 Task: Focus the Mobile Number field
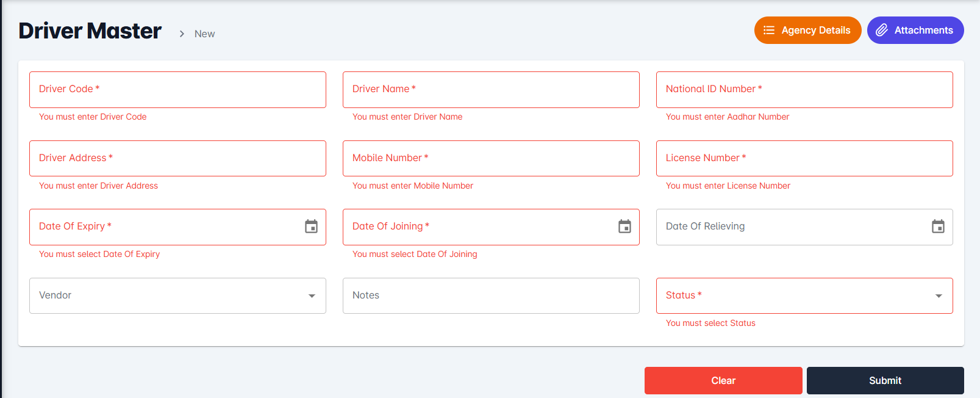tap(491, 159)
